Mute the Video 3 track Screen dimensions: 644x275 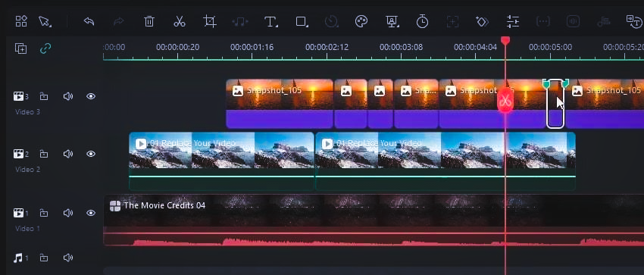[x=67, y=96]
